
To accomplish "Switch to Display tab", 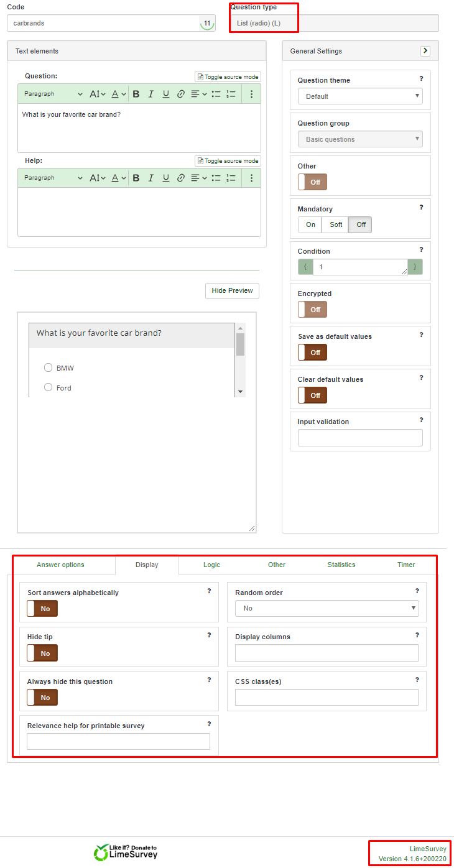I will pos(147,565).
